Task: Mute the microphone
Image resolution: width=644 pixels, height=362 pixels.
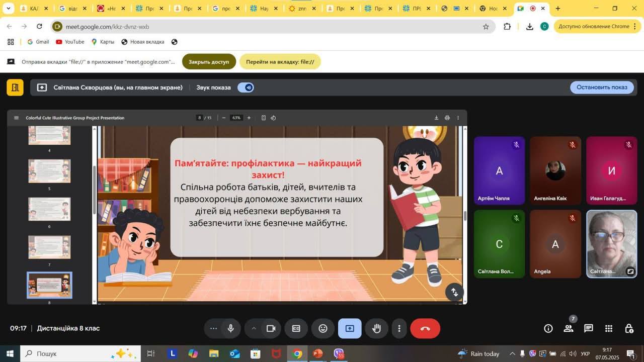Action: click(230, 328)
